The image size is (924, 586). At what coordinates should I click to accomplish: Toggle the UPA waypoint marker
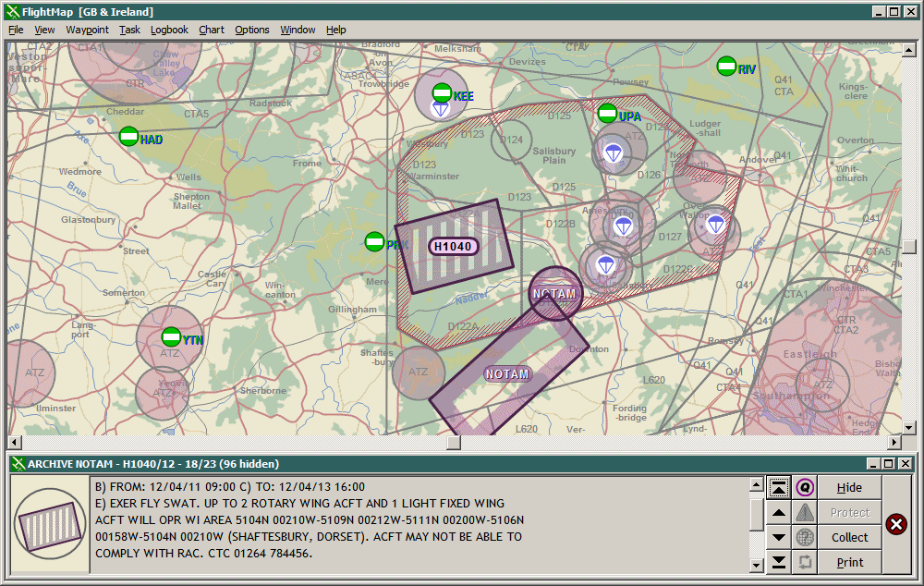click(x=609, y=115)
